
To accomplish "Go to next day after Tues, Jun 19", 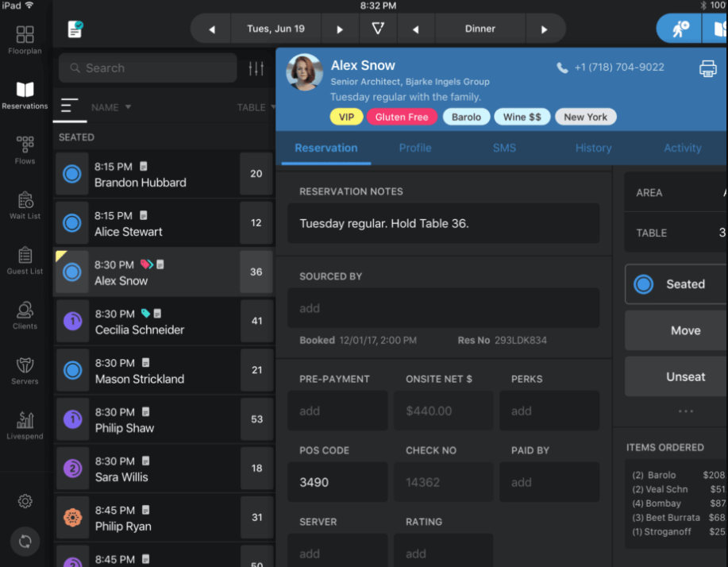I will [340, 29].
